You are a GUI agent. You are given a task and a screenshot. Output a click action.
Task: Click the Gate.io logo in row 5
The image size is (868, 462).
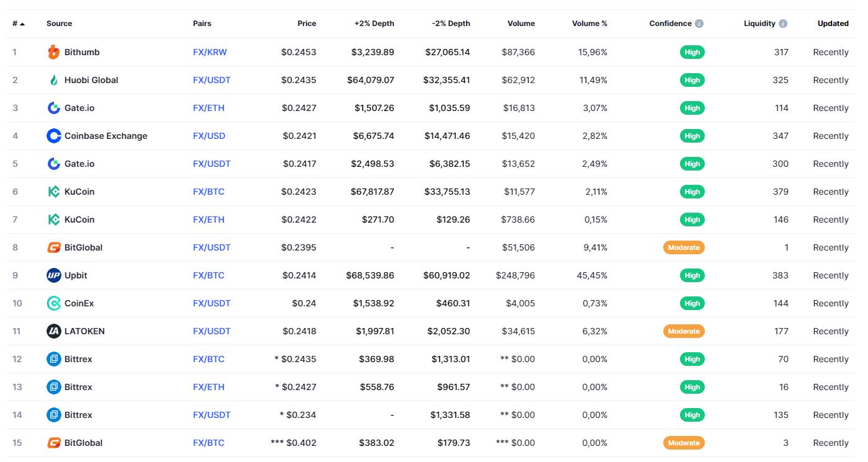54,164
